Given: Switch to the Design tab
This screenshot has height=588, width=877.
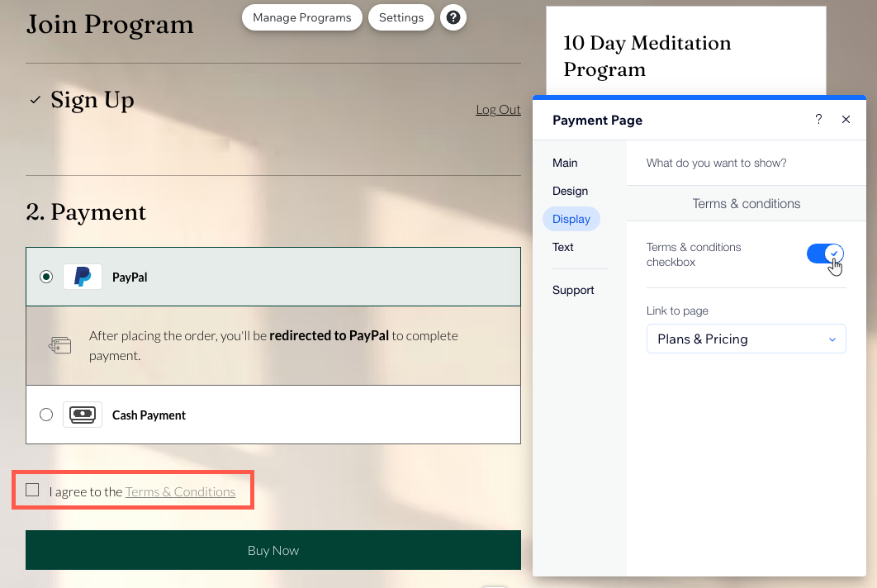Looking at the screenshot, I should coord(570,191).
